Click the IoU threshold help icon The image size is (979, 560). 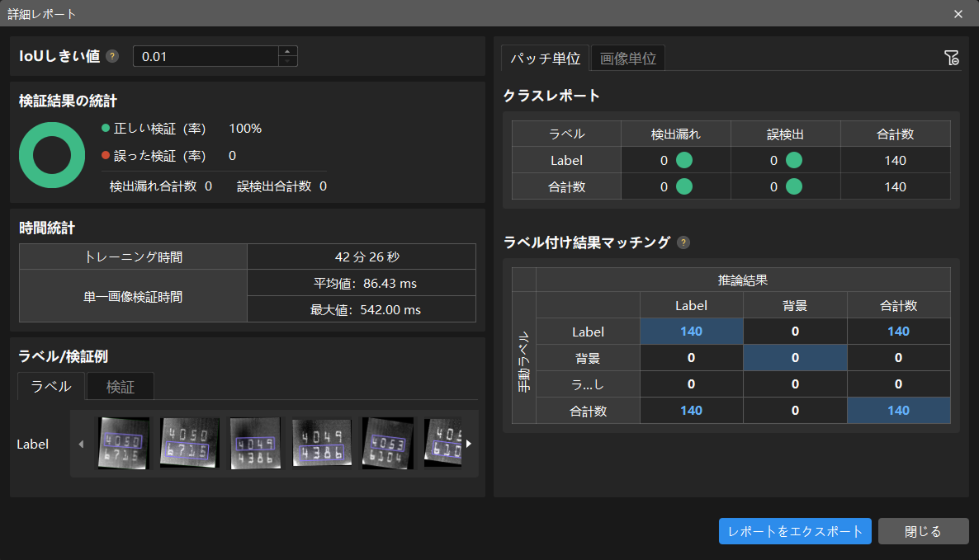[x=112, y=56]
